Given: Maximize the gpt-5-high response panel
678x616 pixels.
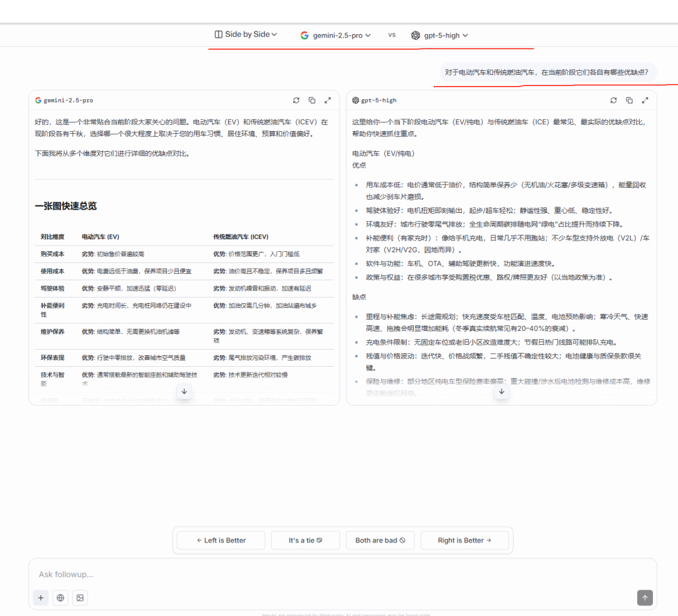Looking at the screenshot, I should [645, 100].
